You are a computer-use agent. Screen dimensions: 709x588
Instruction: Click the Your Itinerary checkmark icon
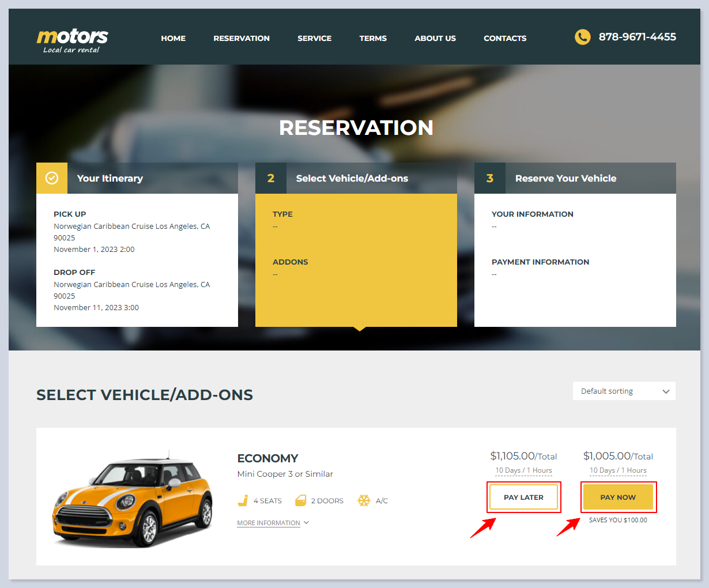[52, 178]
